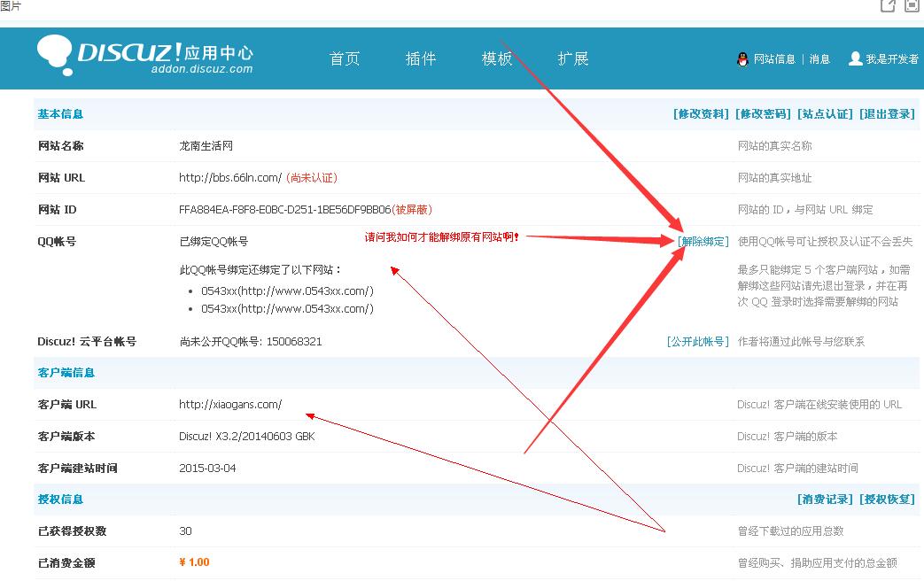Open 网站信息 in the top bar
The image size is (924, 581).
click(774, 59)
